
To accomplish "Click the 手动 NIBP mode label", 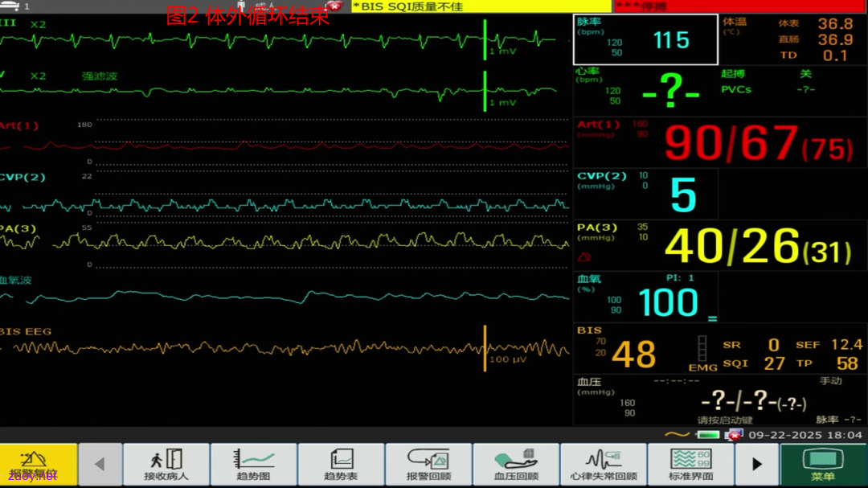I will pyautogui.click(x=830, y=380).
